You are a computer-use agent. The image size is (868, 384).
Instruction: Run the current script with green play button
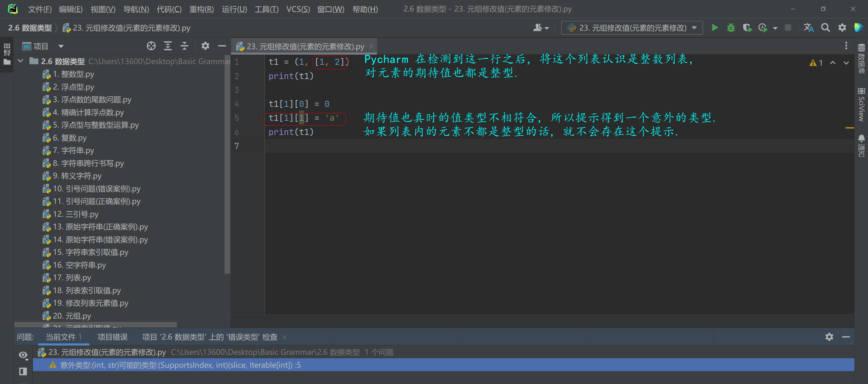[x=715, y=28]
